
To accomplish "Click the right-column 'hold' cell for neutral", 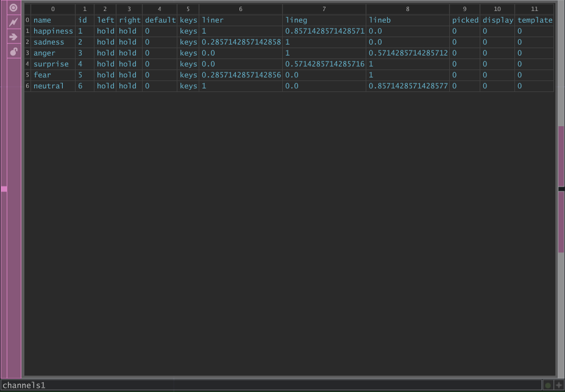I will pyautogui.click(x=129, y=86).
